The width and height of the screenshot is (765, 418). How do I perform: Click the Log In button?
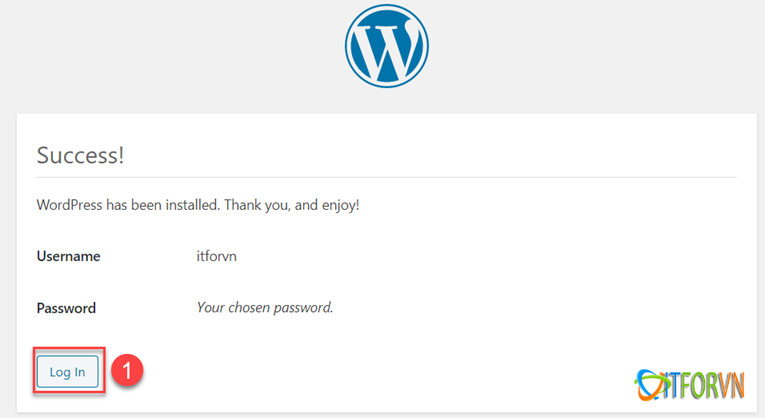(x=68, y=372)
